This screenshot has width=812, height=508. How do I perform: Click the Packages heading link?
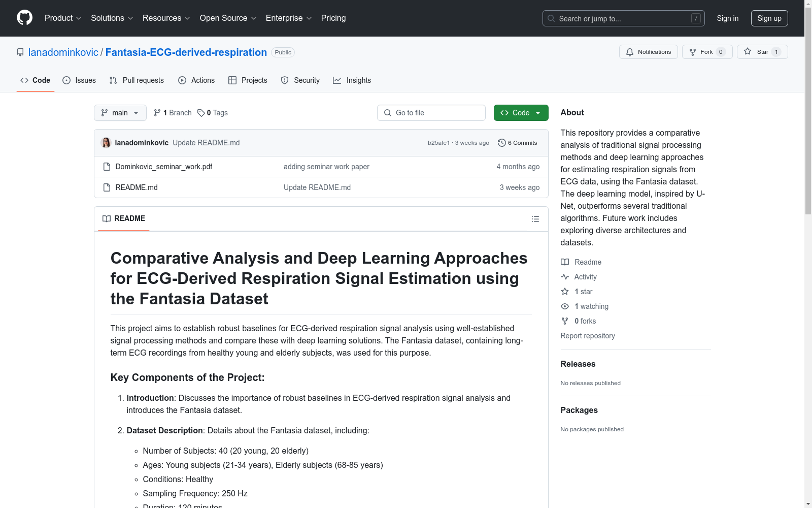[x=579, y=410]
